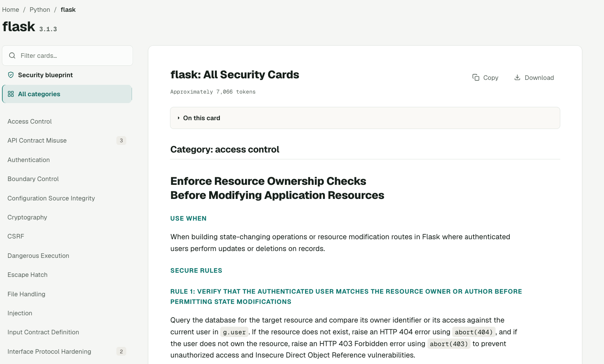604x364 pixels.
Task: Click the search magnifier icon in filter box
Action: point(12,56)
